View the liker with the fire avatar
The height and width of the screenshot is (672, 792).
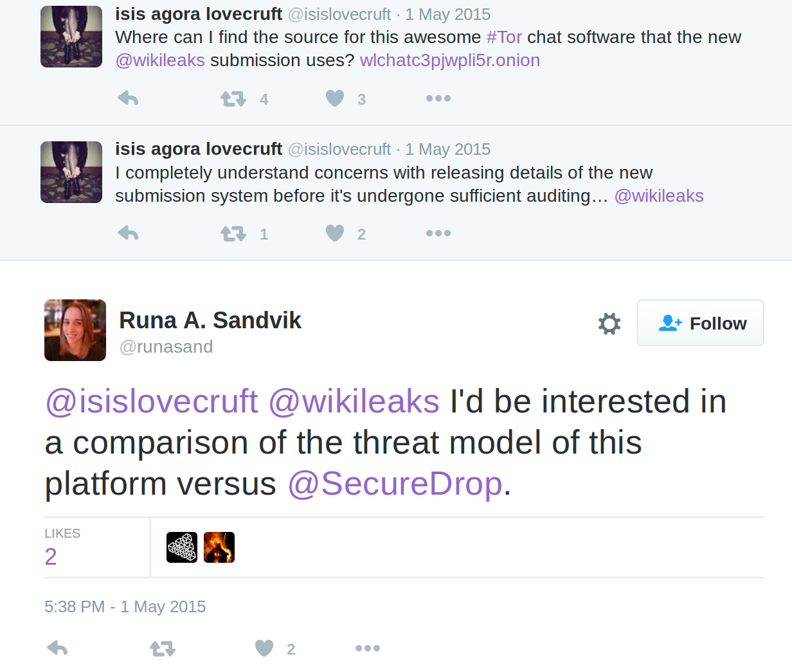tap(219, 547)
